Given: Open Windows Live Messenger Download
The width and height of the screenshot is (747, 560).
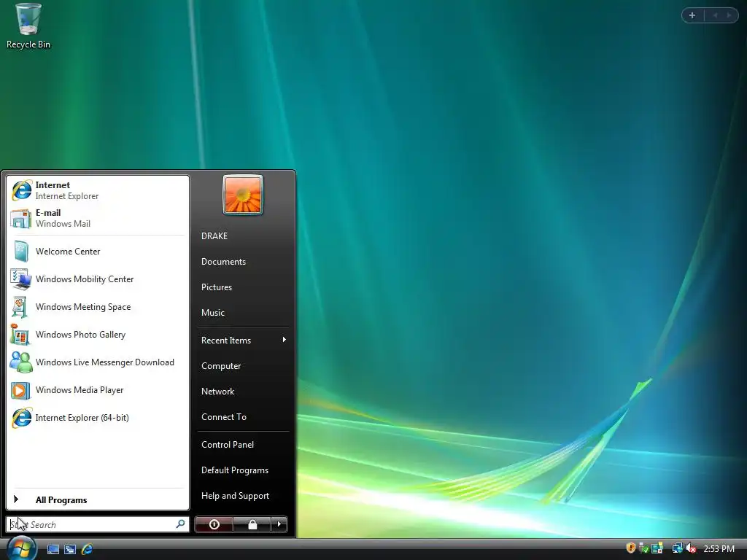Looking at the screenshot, I should [98, 362].
